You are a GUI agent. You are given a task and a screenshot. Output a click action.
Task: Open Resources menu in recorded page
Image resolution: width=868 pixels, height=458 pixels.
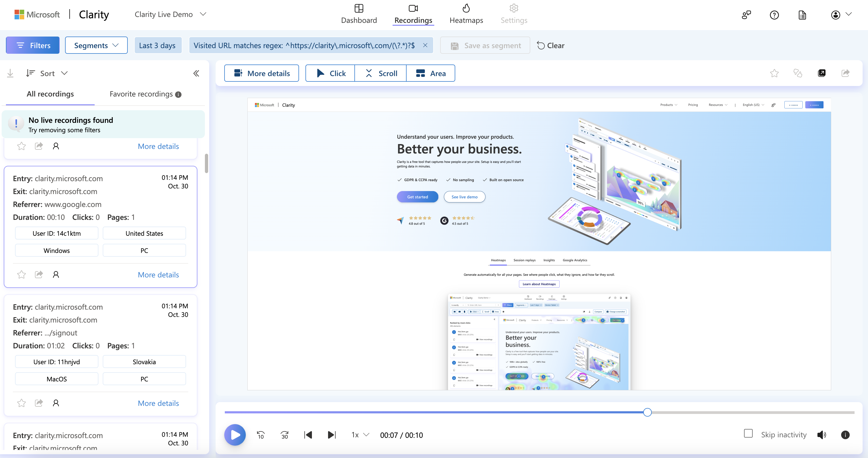coord(718,105)
